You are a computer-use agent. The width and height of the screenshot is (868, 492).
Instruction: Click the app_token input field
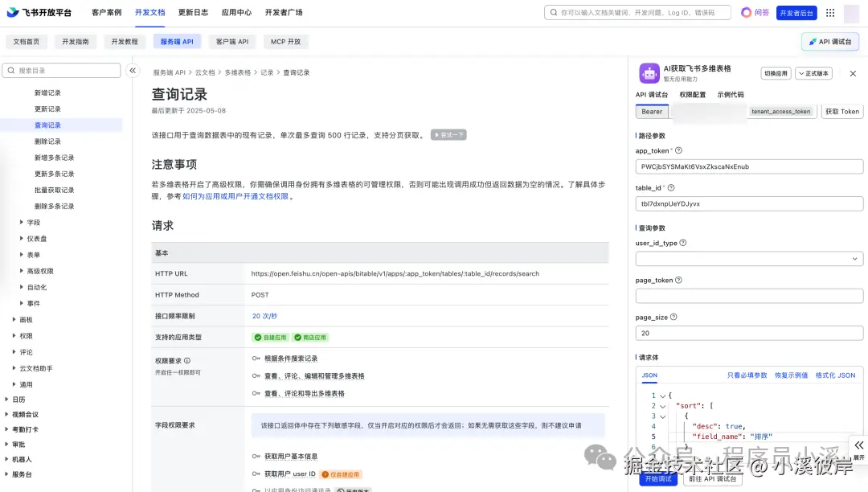coord(749,166)
